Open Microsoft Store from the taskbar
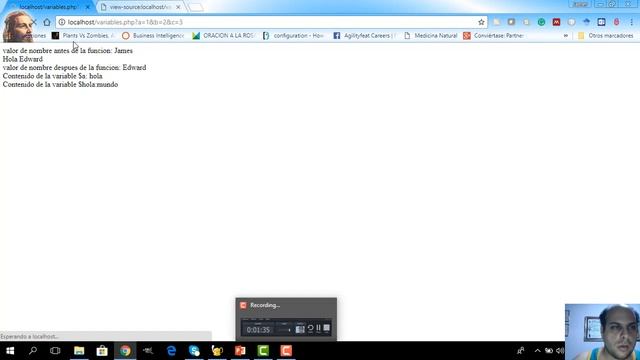640x360 pixels. click(102, 351)
